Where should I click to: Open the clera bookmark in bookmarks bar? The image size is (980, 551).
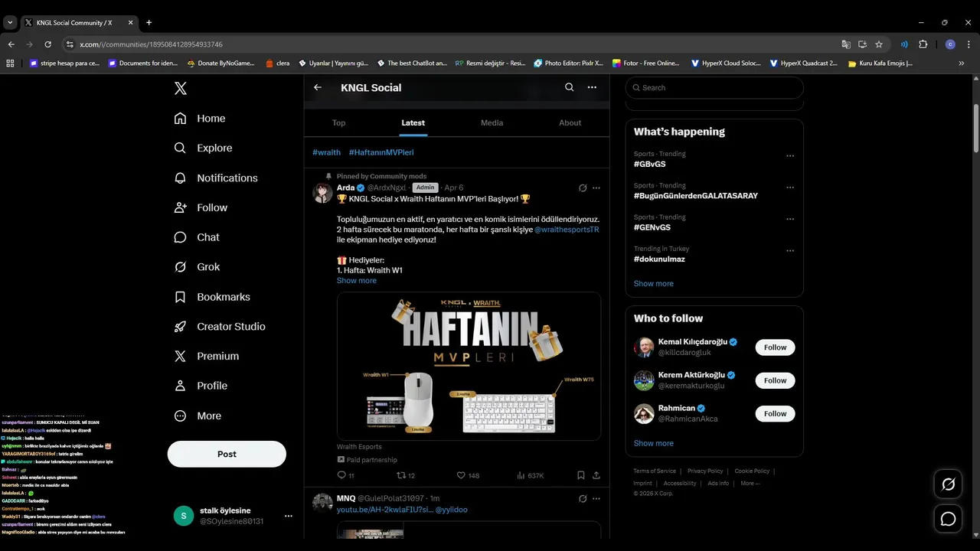(x=277, y=64)
